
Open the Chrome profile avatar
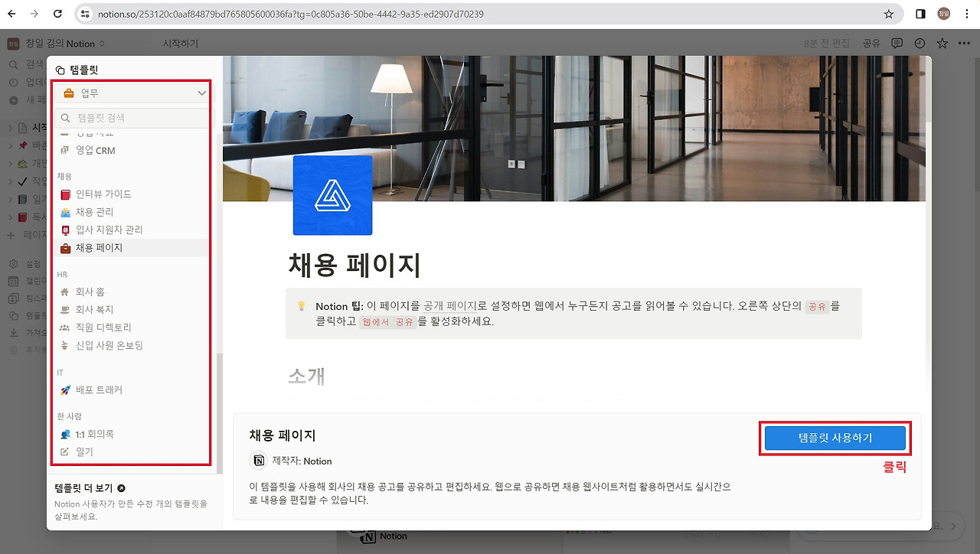coord(943,14)
